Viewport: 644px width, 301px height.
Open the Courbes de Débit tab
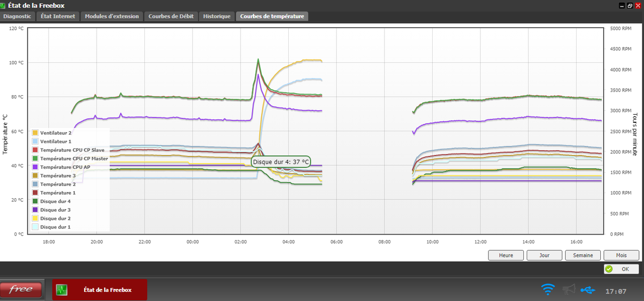click(171, 16)
